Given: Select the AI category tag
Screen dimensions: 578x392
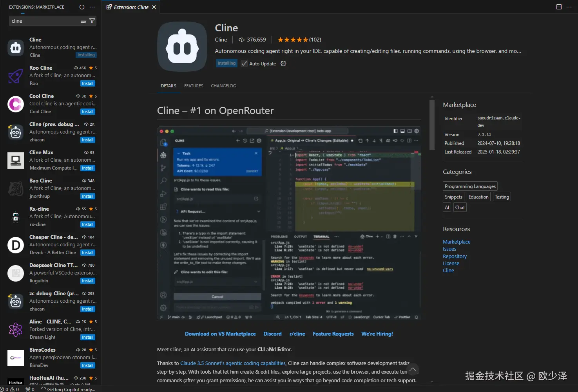Looking at the screenshot, I should tap(447, 208).
